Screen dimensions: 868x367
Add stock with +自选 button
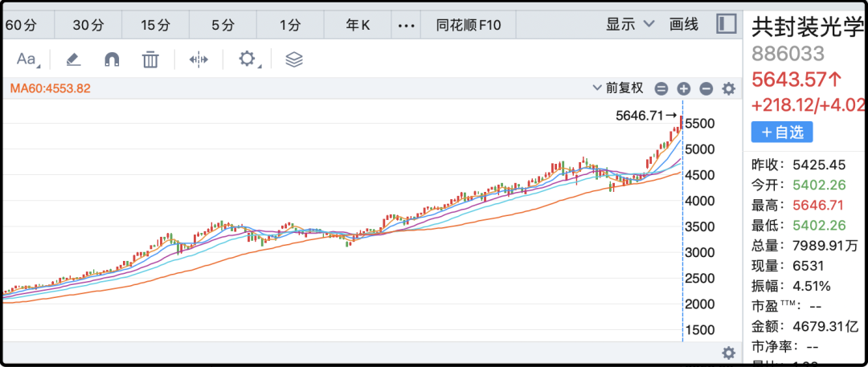(x=782, y=133)
